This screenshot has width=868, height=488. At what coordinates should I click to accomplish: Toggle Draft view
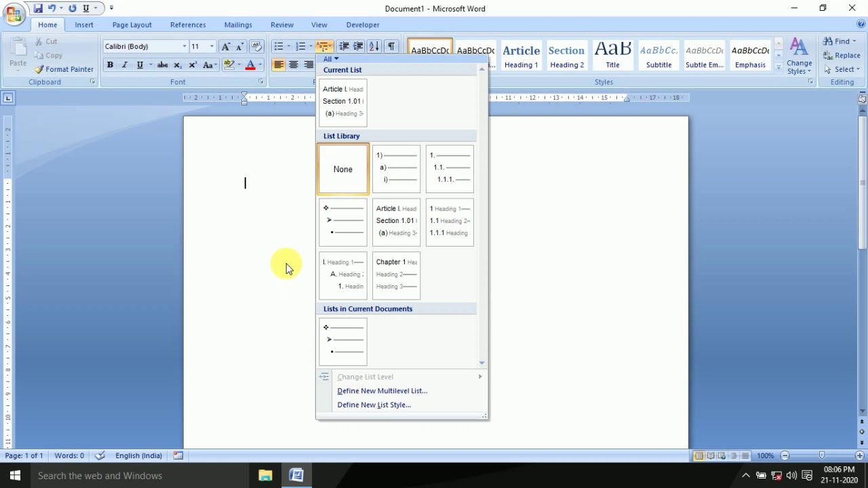pyautogui.click(x=745, y=456)
